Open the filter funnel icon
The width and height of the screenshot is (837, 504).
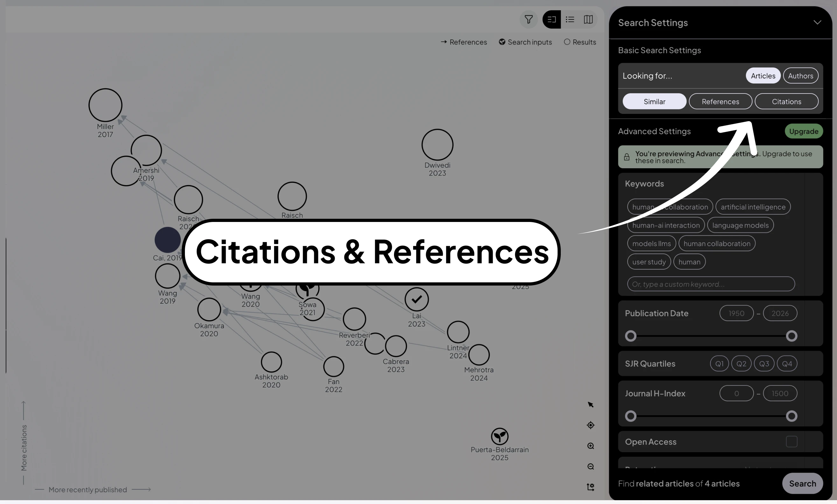click(x=529, y=19)
